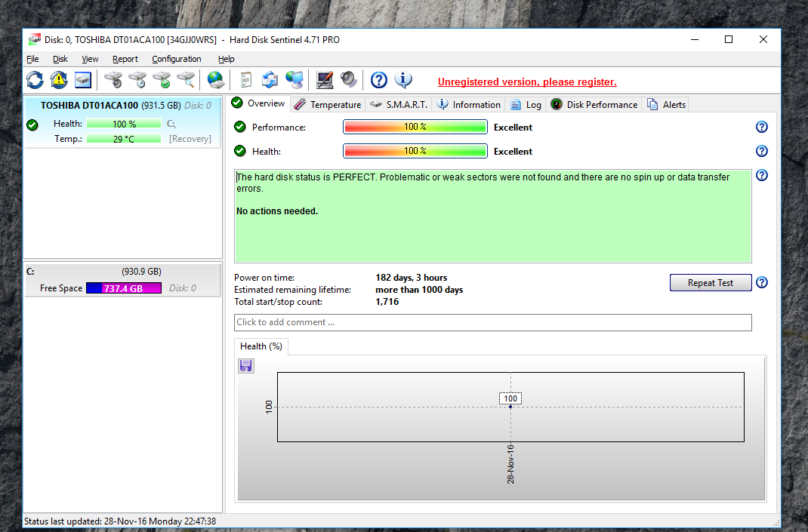Open help icon next to Performance bar
The width and height of the screenshot is (808, 532).
(x=761, y=128)
